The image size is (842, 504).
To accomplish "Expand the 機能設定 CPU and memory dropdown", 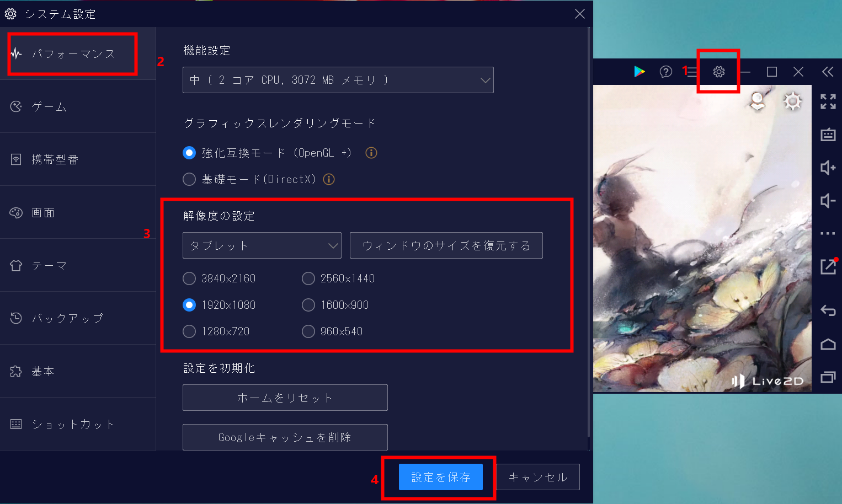I will (x=338, y=80).
